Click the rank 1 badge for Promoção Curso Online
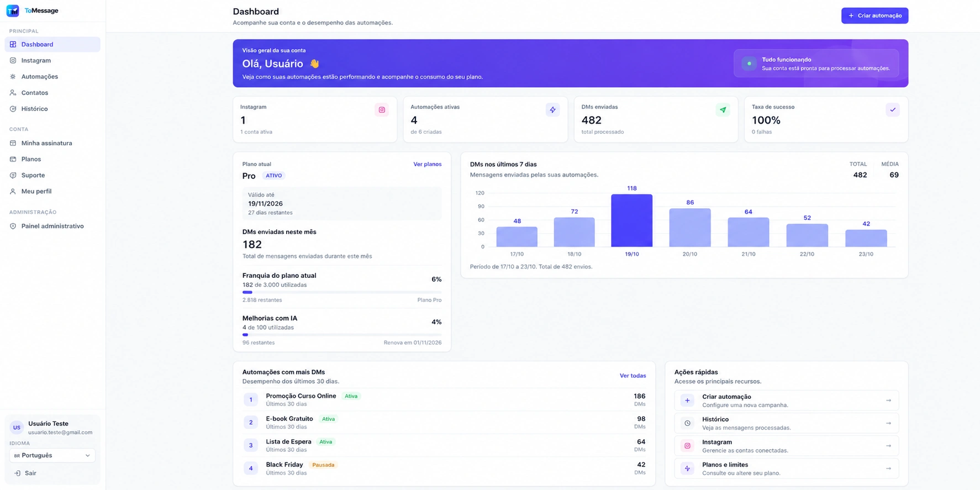Image resolution: width=980 pixels, height=490 pixels. pyautogui.click(x=251, y=399)
